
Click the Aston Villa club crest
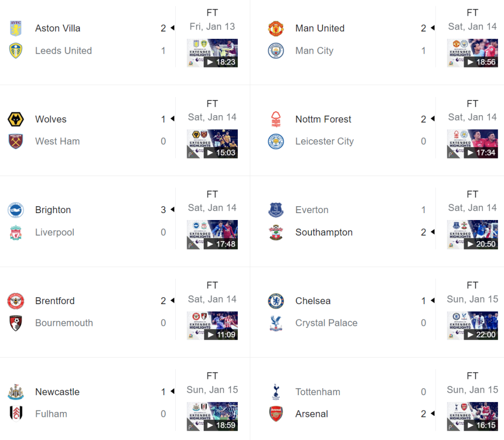pos(16,28)
